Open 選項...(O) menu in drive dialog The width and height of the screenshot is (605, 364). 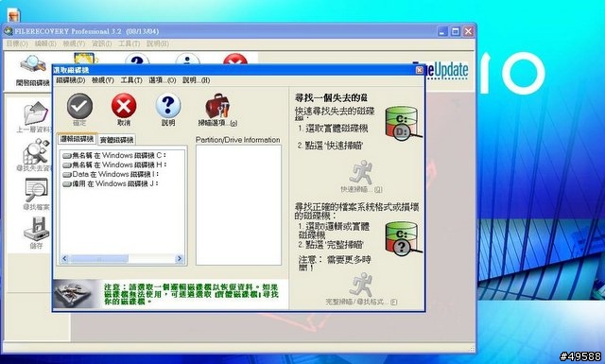click(x=162, y=80)
